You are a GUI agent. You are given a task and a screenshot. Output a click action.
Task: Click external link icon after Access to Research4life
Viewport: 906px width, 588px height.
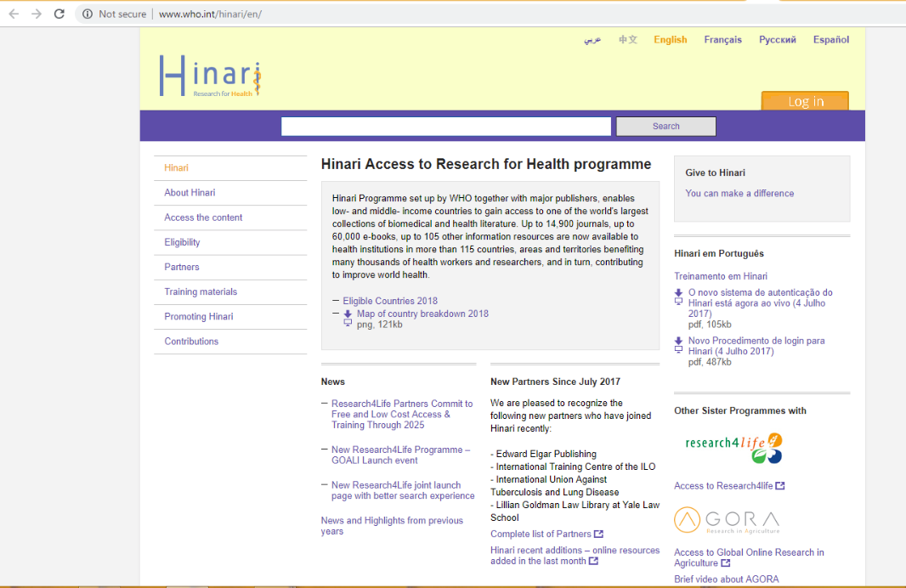(780, 486)
